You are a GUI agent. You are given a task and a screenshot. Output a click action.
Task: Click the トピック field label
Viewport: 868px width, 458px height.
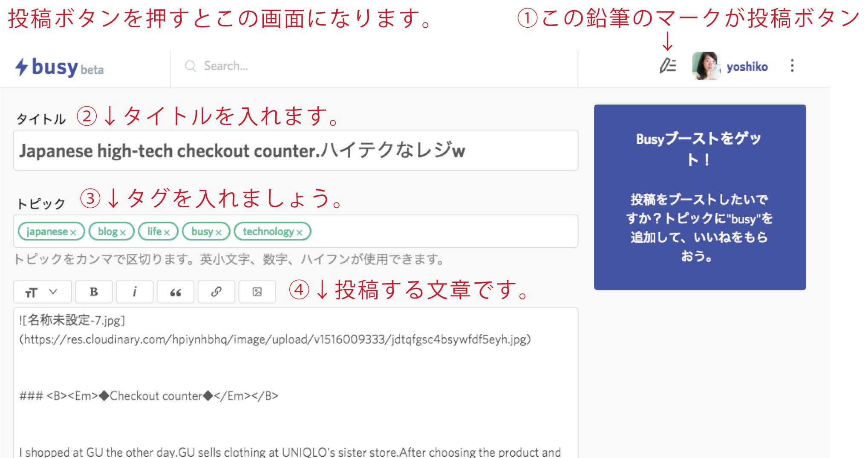point(41,203)
